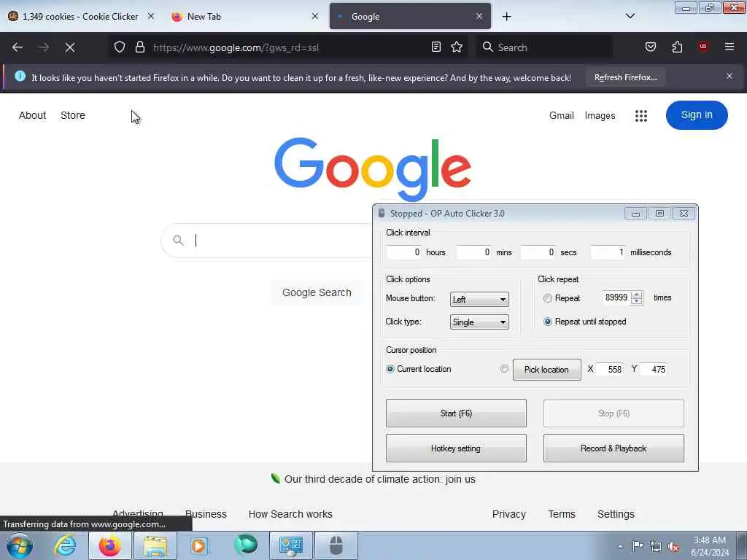Viewport: 747px width, 560px height.
Task: Click the padlock site information icon
Action: 139,47
